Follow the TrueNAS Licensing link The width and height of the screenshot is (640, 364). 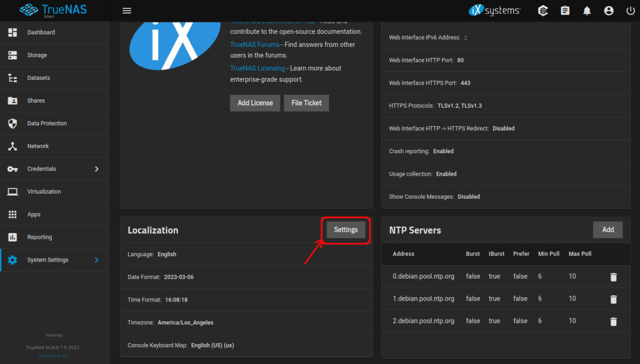(x=257, y=68)
